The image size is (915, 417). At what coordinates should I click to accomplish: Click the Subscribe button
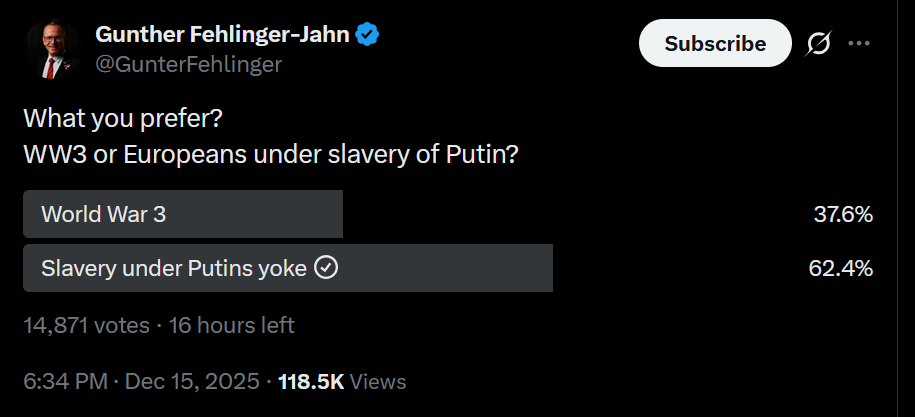715,43
